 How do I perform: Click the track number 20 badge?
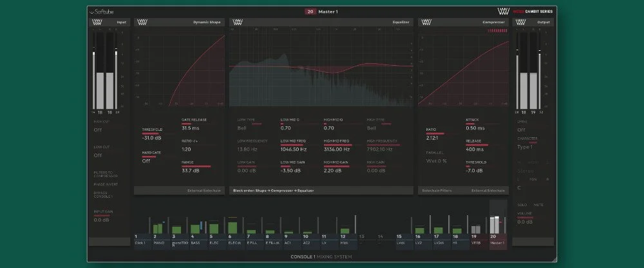(310, 12)
